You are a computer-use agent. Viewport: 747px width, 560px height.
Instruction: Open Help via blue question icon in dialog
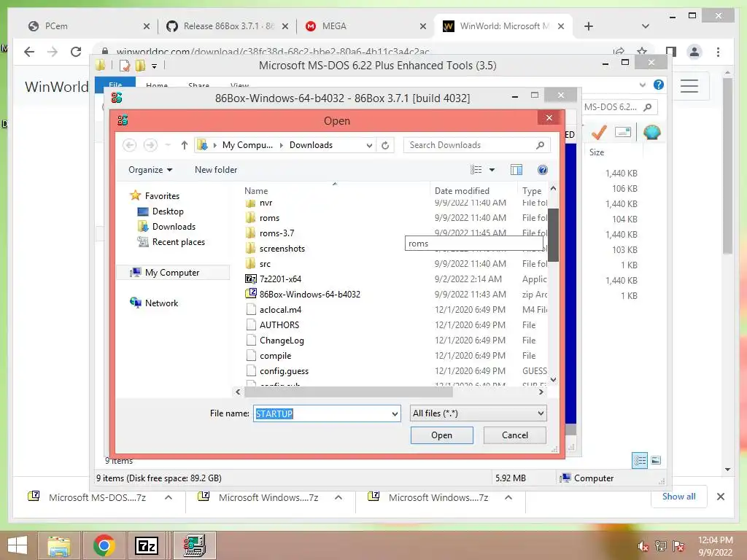coord(542,169)
